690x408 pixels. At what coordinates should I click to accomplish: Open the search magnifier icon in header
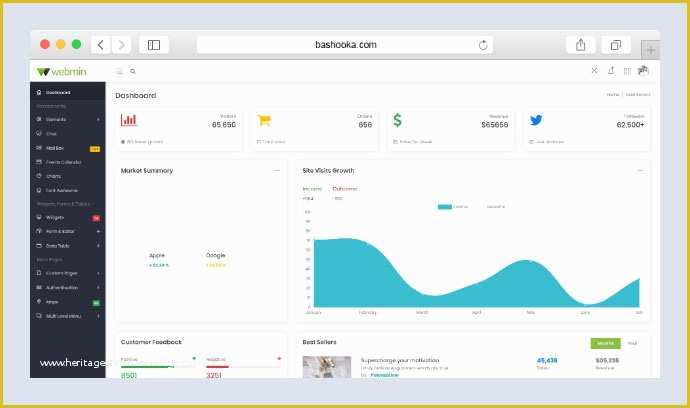point(133,71)
